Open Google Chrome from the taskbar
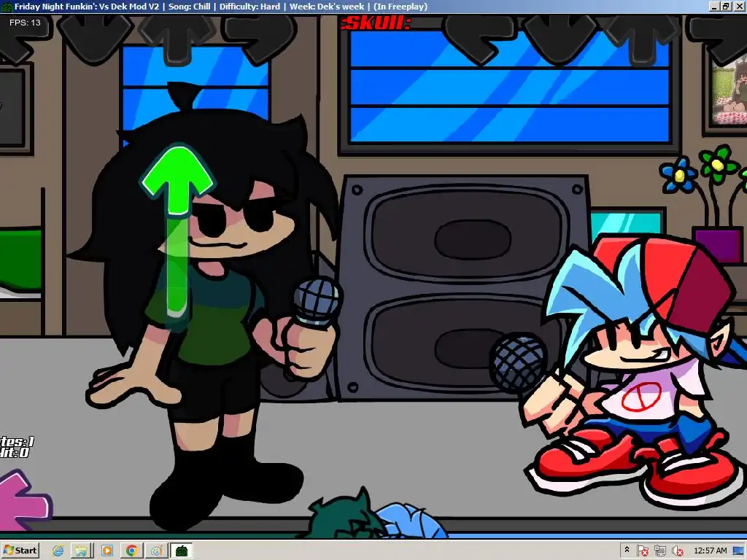747x560 pixels. point(132,551)
